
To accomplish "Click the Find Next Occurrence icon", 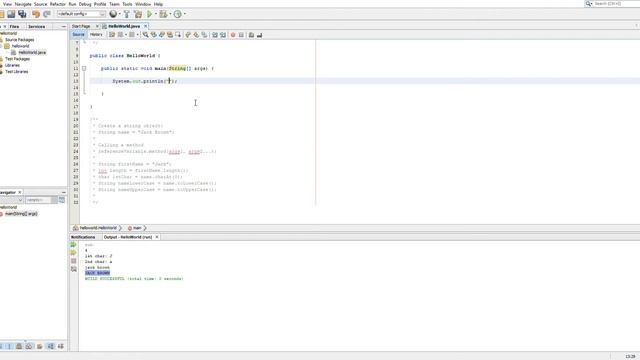I will (x=162, y=35).
